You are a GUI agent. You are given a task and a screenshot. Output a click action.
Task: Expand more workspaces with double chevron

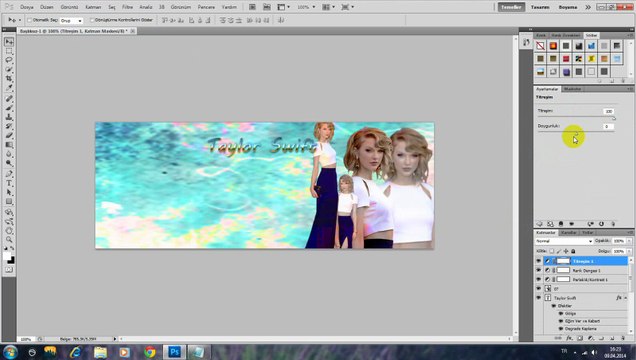588,7
